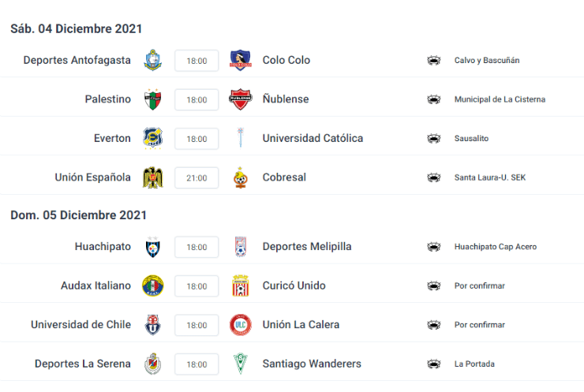Click the Unión La Calera logo

[x=240, y=325]
